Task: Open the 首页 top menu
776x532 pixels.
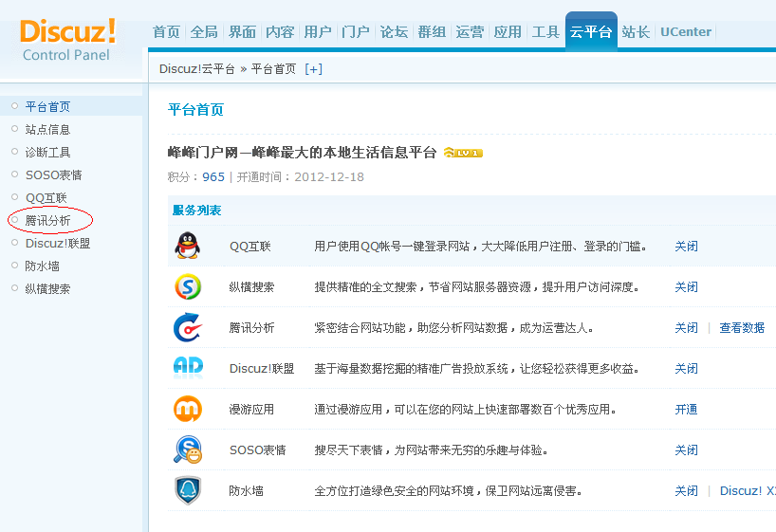Action: [x=166, y=32]
